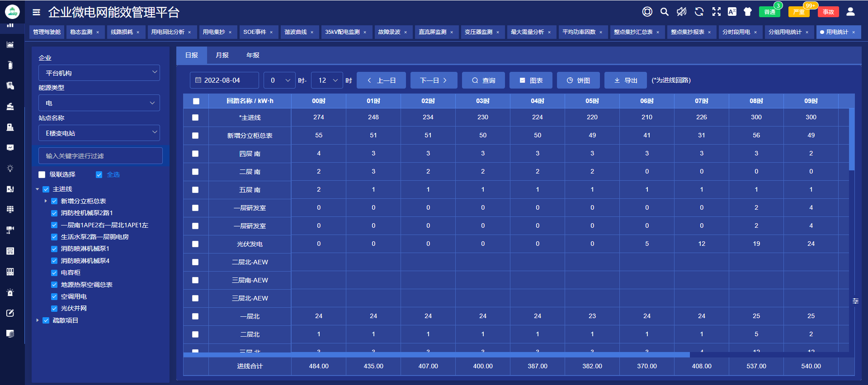Screen dimensions: 868x385
Task: Uncheck the 全选 checkbox
Action: [99, 175]
